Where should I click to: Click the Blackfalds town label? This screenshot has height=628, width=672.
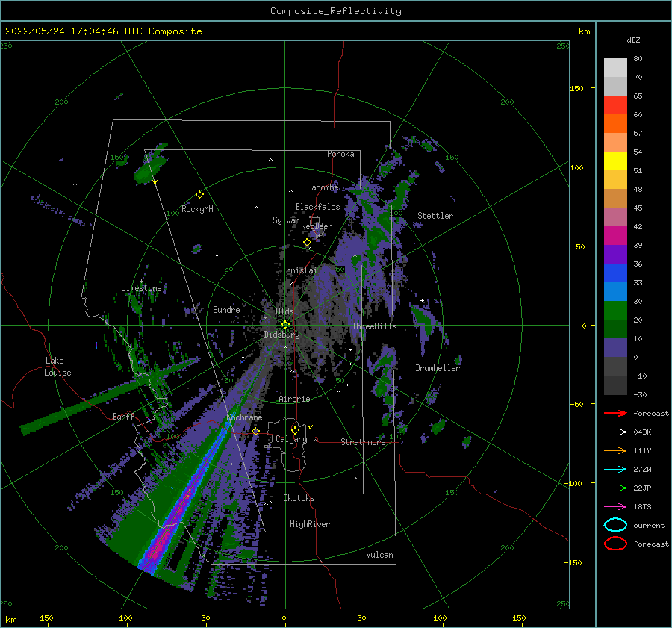pyautogui.click(x=317, y=207)
